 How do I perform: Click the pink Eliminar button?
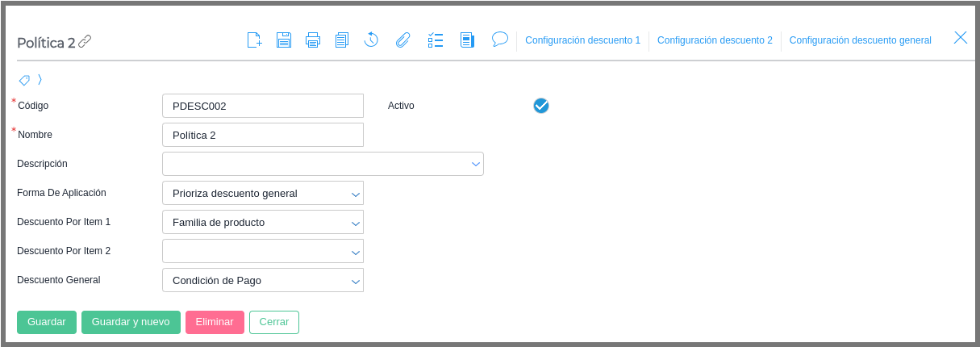[x=215, y=322]
